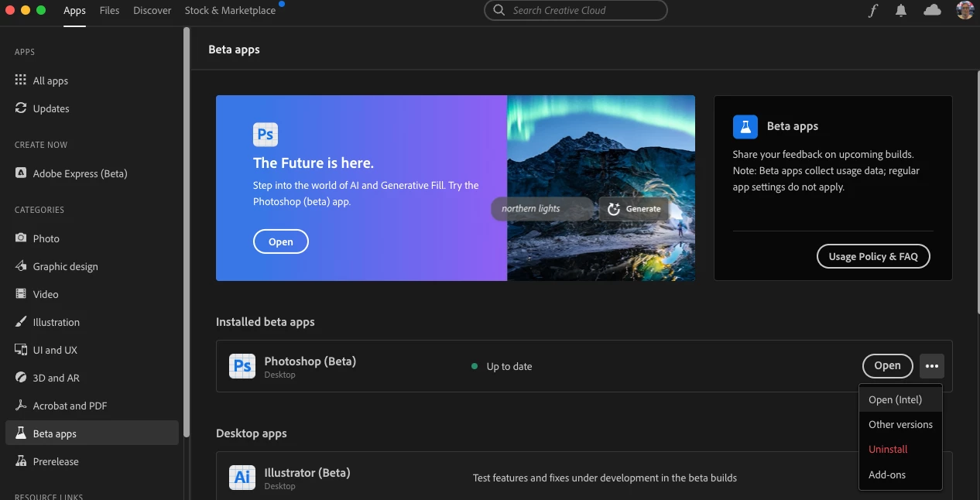This screenshot has width=980, height=500.
Task: Click the Adobe Express (Beta) icon
Action: click(x=21, y=173)
